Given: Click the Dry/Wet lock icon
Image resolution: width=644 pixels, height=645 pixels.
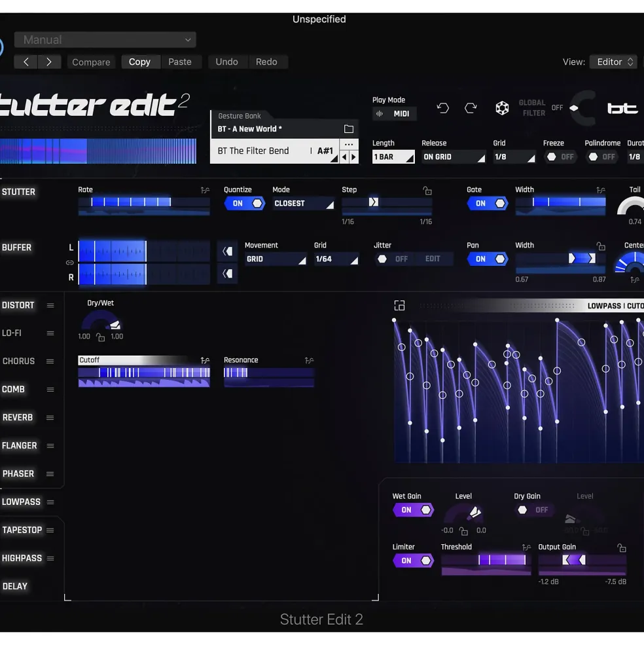Looking at the screenshot, I should point(100,337).
